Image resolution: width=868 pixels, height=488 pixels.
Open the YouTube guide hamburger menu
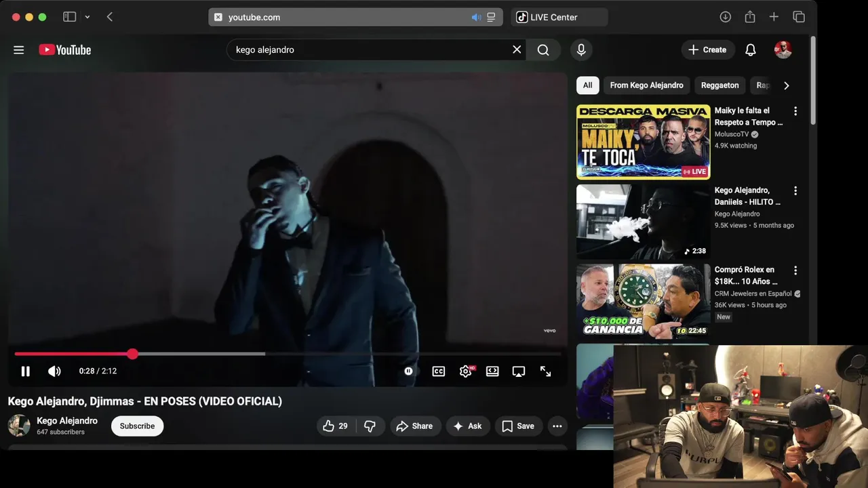pyautogui.click(x=19, y=50)
